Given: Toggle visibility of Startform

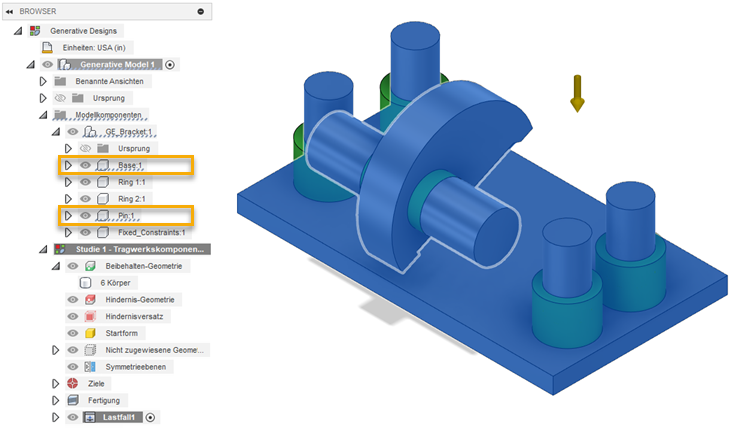Looking at the screenshot, I should [72, 333].
